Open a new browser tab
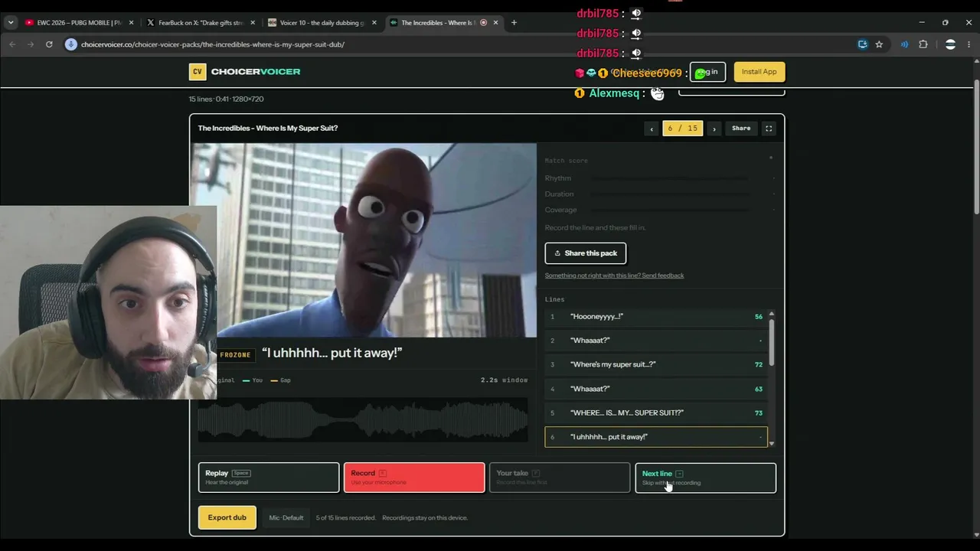The width and height of the screenshot is (980, 551). pos(514,23)
